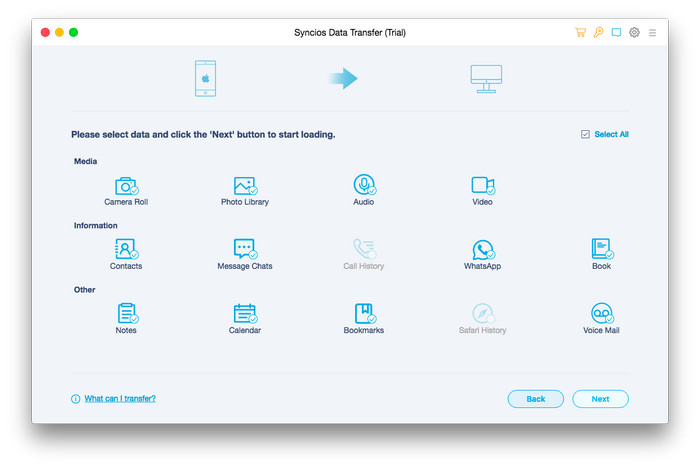The width and height of the screenshot is (700, 469).
Task: Select the Voice Mail icon
Action: click(602, 313)
